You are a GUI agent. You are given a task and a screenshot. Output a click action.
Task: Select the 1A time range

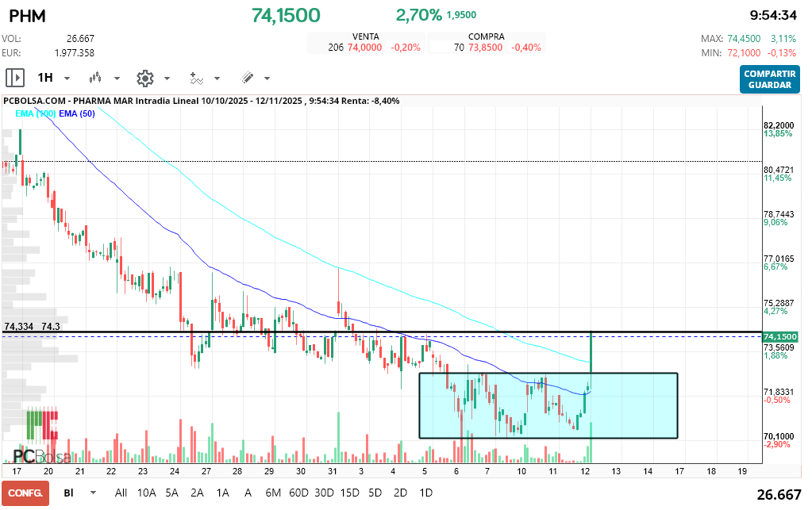point(223,493)
